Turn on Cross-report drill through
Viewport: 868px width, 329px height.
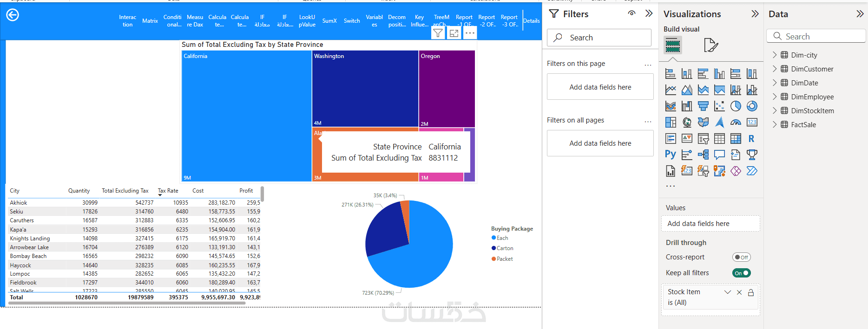pos(741,257)
